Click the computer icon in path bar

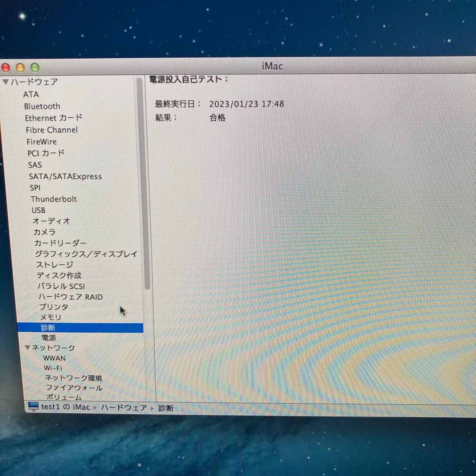[x=34, y=407]
